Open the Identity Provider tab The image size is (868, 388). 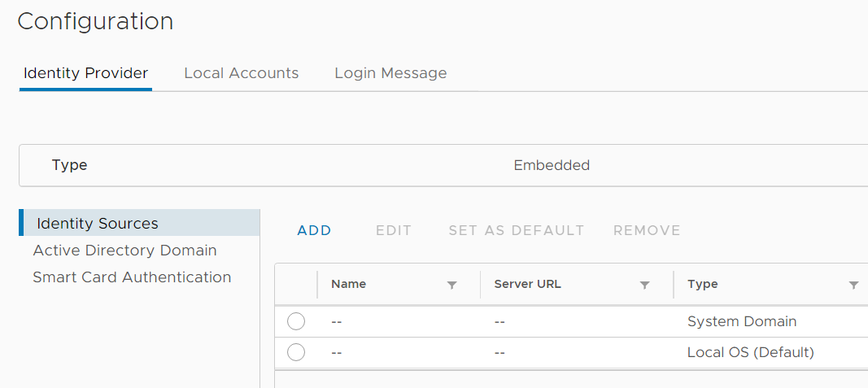tap(85, 73)
